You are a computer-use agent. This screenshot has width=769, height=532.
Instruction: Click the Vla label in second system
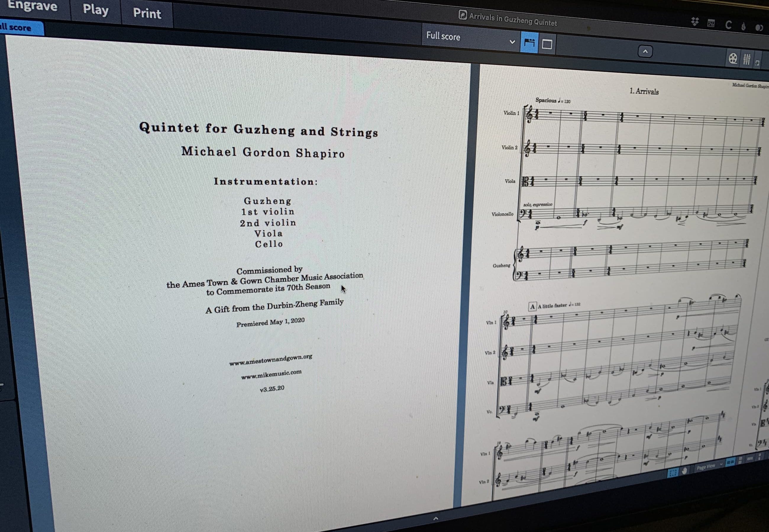(490, 382)
